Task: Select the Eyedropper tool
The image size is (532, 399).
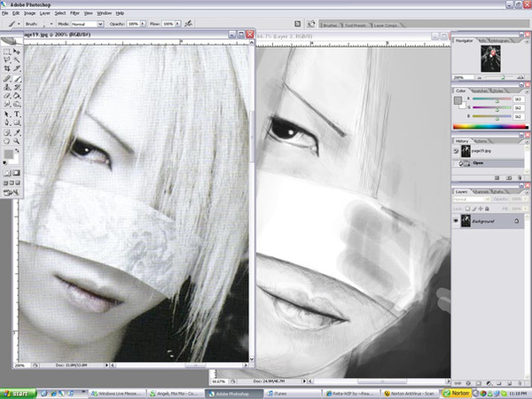Action: click(x=17, y=133)
